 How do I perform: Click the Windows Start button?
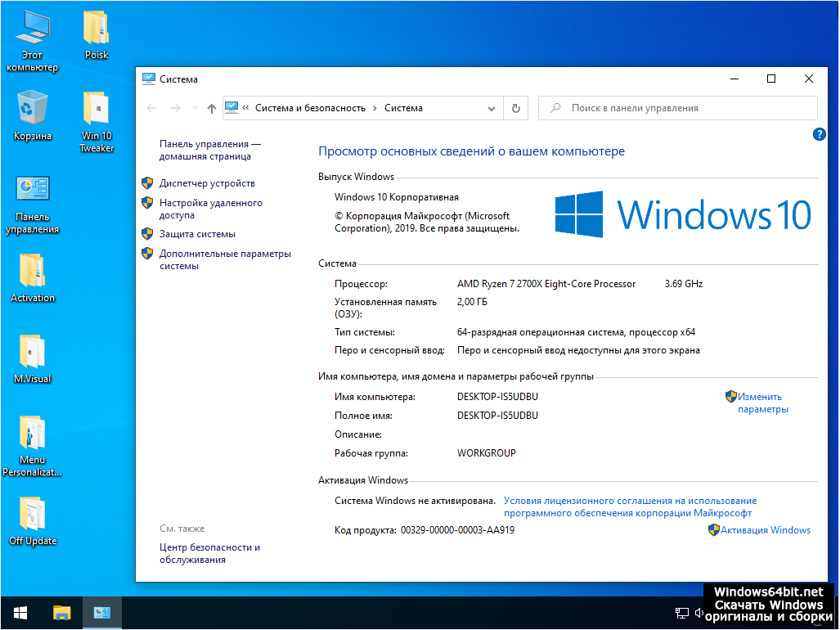[x=20, y=612]
